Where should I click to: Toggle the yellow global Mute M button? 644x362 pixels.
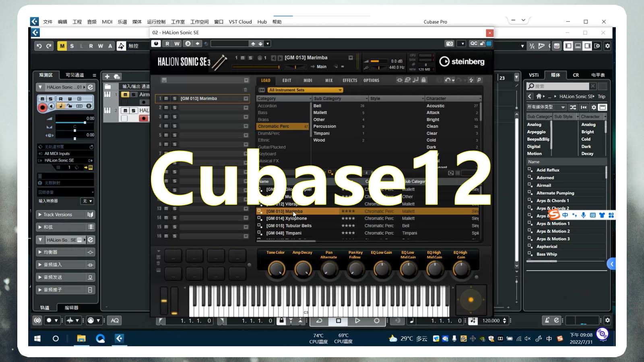[x=62, y=46]
